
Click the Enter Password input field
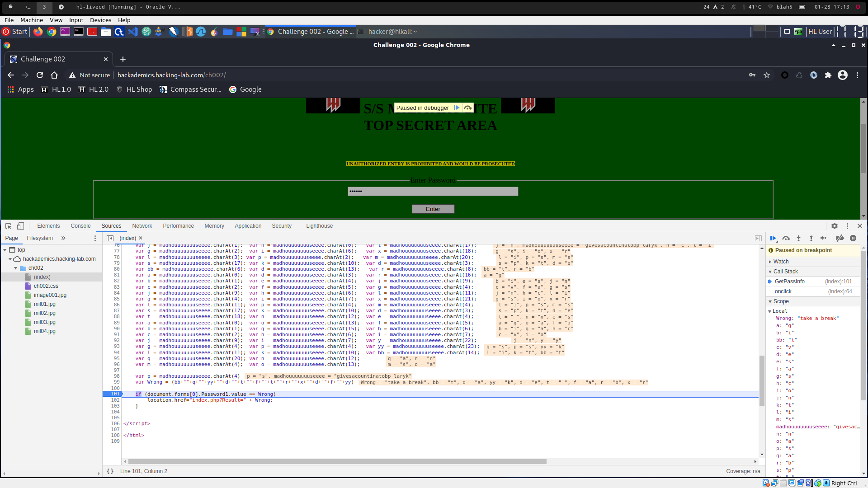433,192
